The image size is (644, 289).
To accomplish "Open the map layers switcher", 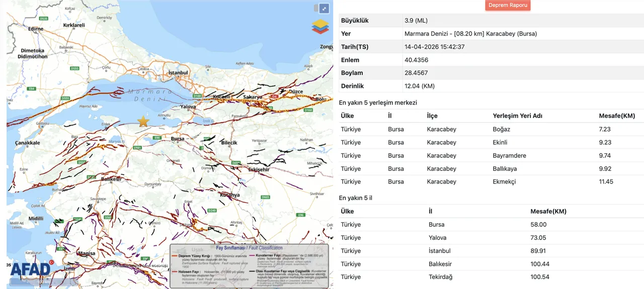I will pyautogui.click(x=319, y=26).
